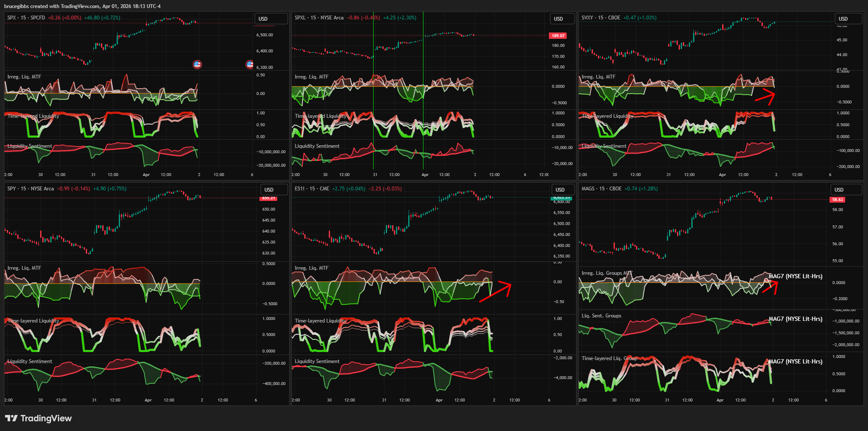
Task: Click the left US flag event icon on SPX chart
Action: (197, 65)
